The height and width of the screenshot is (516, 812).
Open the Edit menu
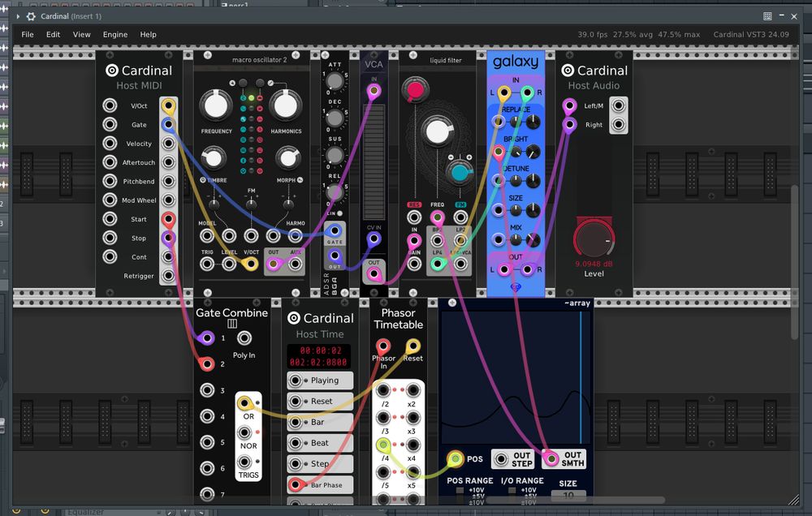(x=53, y=35)
